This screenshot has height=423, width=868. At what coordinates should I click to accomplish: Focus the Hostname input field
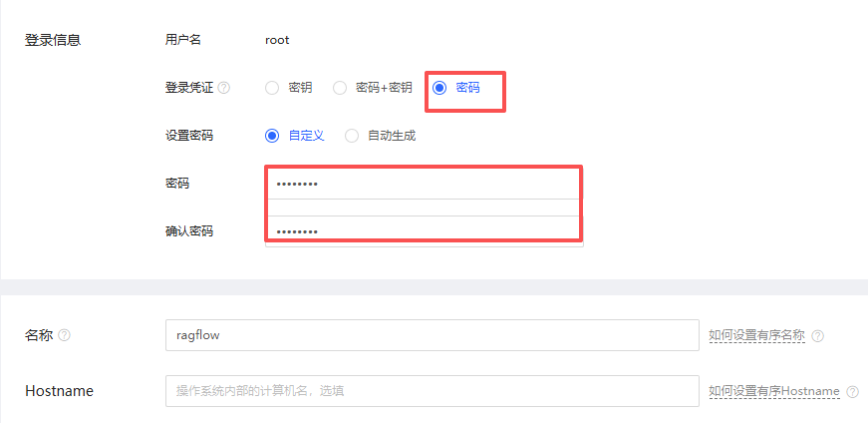point(432,391)
